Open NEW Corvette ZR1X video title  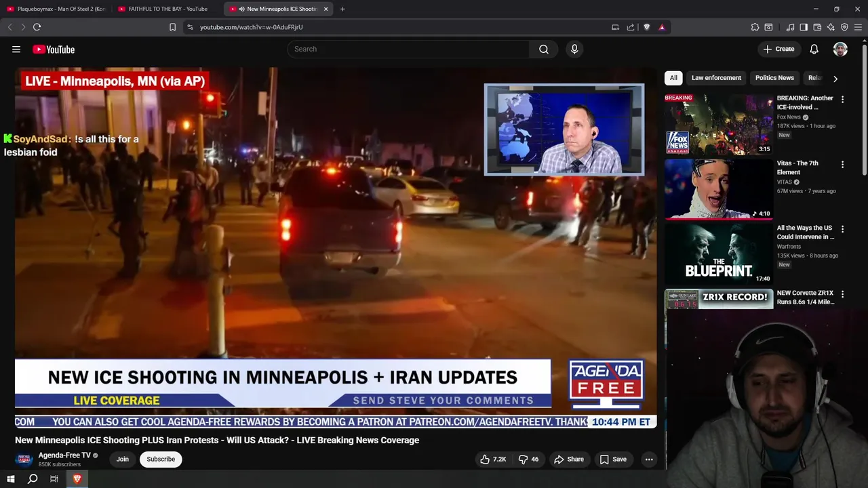click(805, 298)
